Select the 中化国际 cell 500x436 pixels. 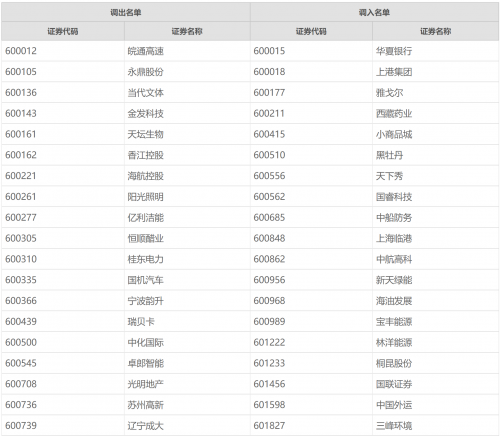click(x=146, y=342)
